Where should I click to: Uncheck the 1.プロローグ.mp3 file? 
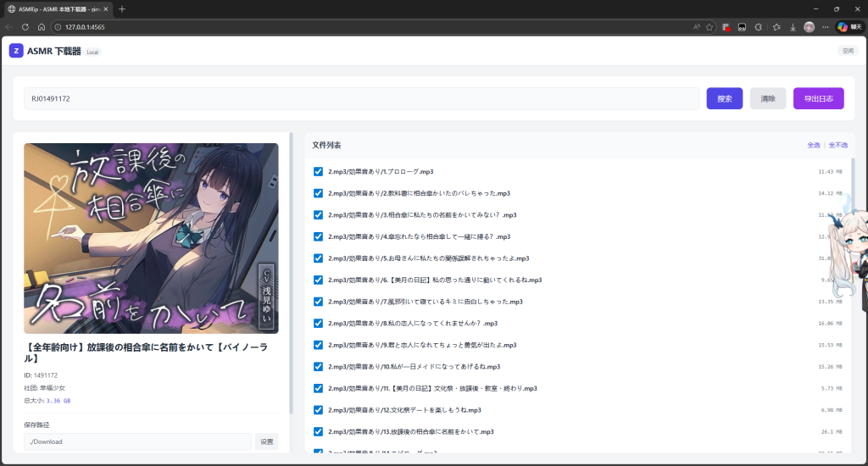(x=319, y=171)
